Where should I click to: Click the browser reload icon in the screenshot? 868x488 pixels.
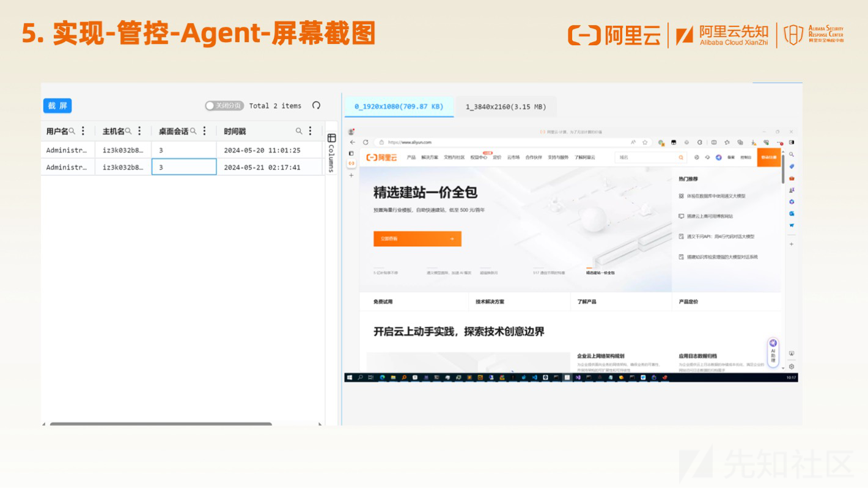click(x=366, y=142)
